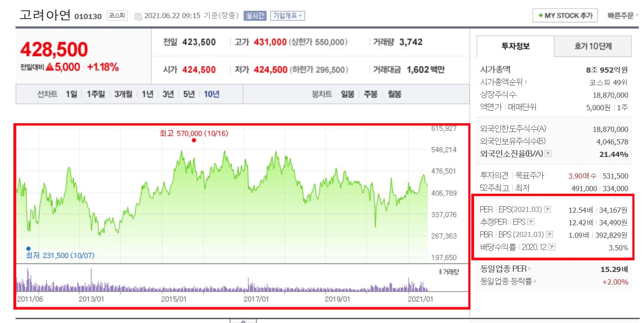Click the calendar icon beside the date

point(138,16)
